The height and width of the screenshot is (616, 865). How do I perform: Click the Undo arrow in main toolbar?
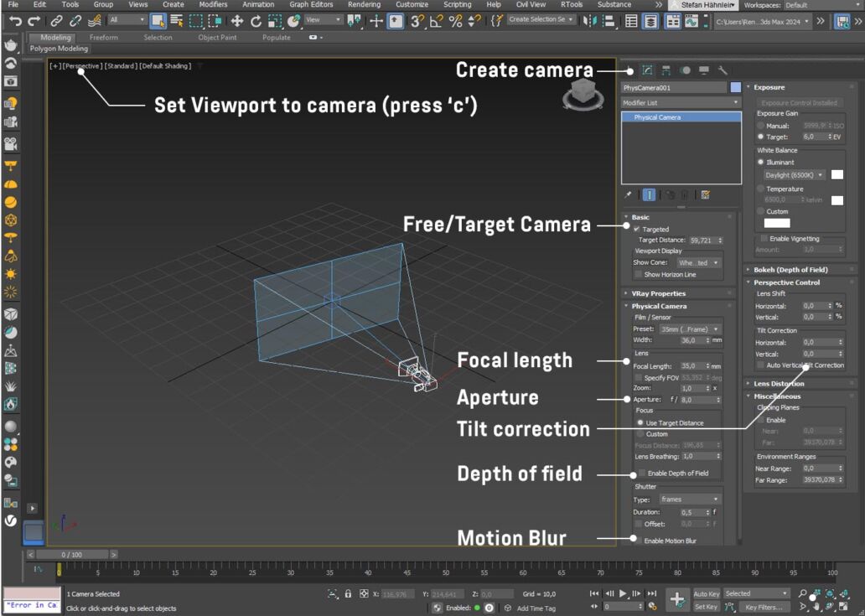pos(14,20)
